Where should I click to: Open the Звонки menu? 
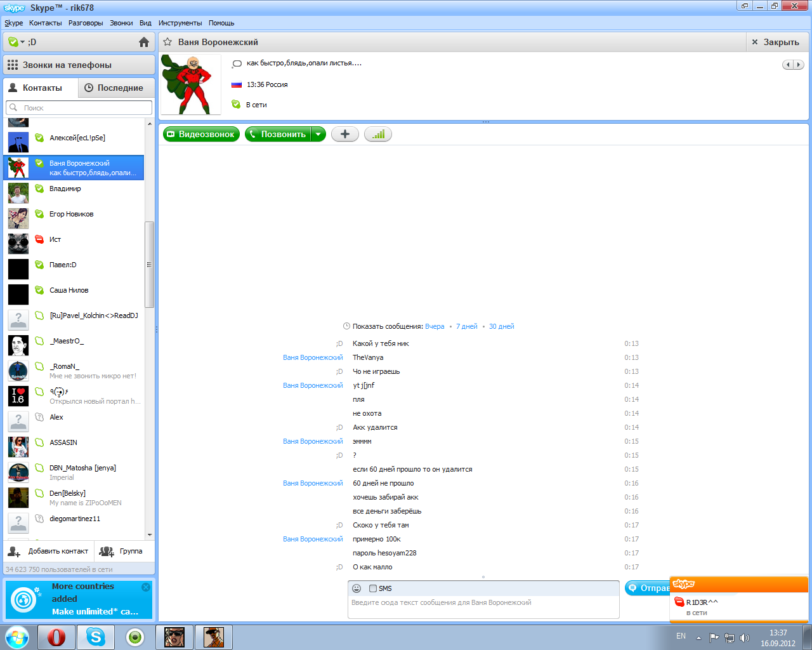[121, 23]
